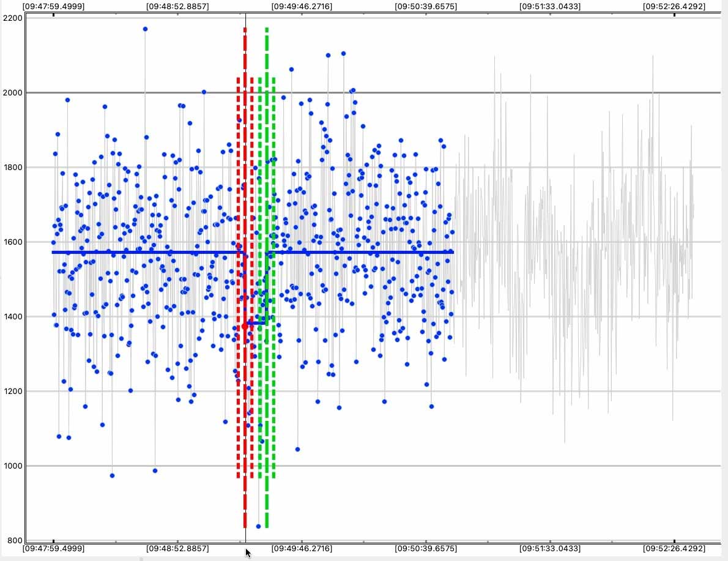Image resolution: width=728 pixels, height=561 pixels.
Task: Select the red data point on red marker
Action: click(x=245, y=327)
